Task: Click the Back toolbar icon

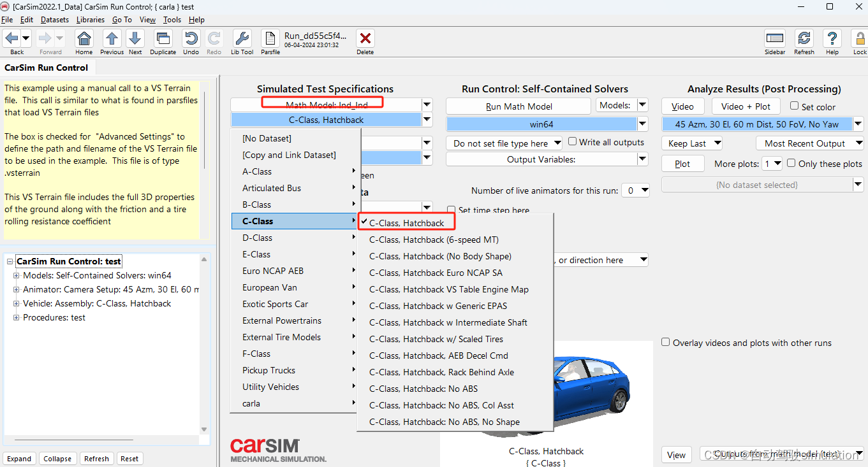Action: [x=12, y=38]
